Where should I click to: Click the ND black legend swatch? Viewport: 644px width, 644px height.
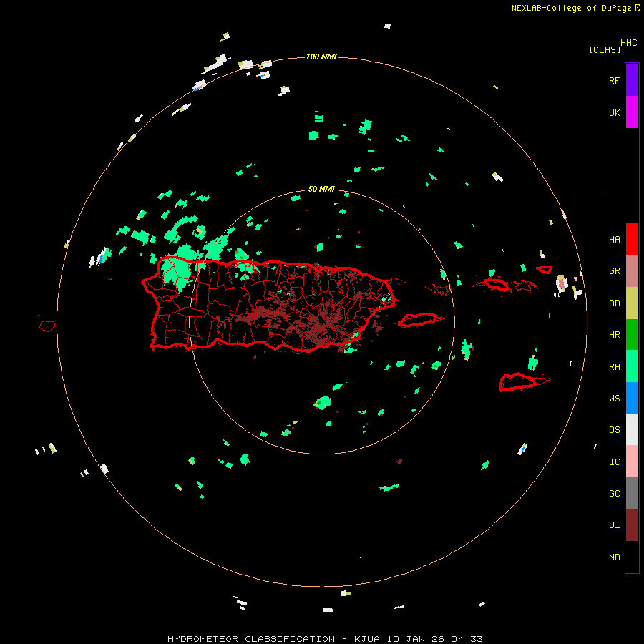pyautogui.click(x=632, y=557)
